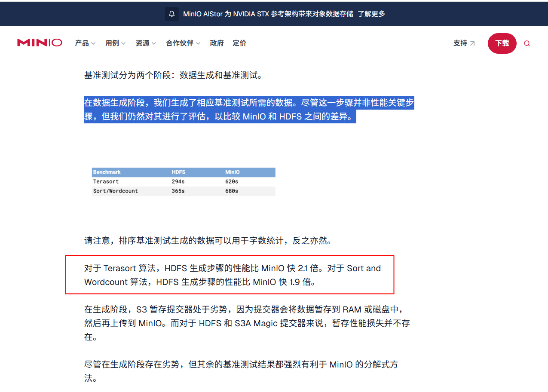Open the search magnifier icon

click(527, 43)
